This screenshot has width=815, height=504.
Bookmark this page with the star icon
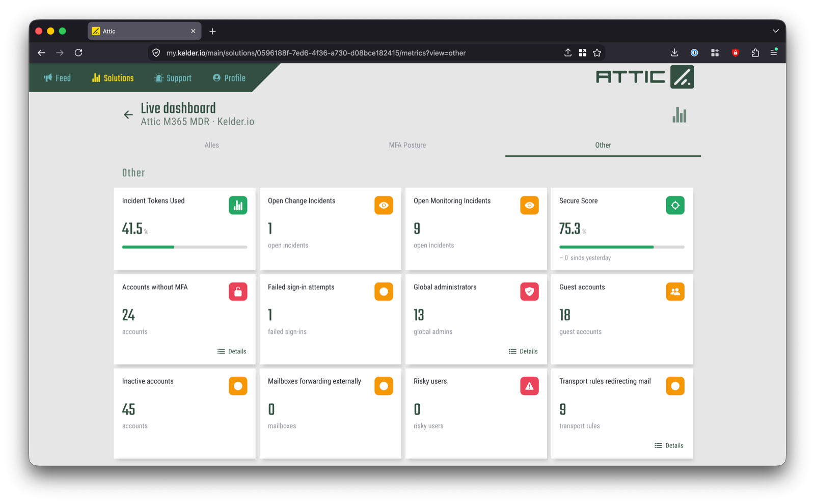pyautogui.click(x=597, y=52)
